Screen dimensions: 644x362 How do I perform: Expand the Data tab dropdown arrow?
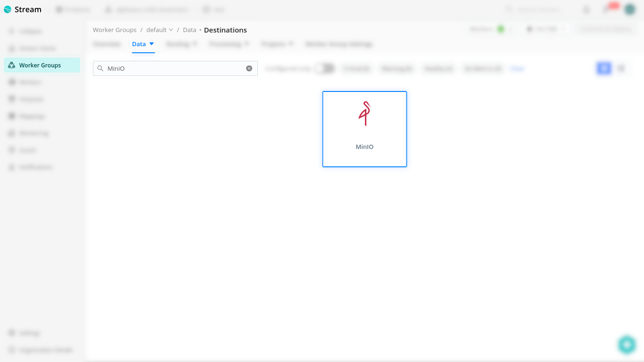click(152, 44)
